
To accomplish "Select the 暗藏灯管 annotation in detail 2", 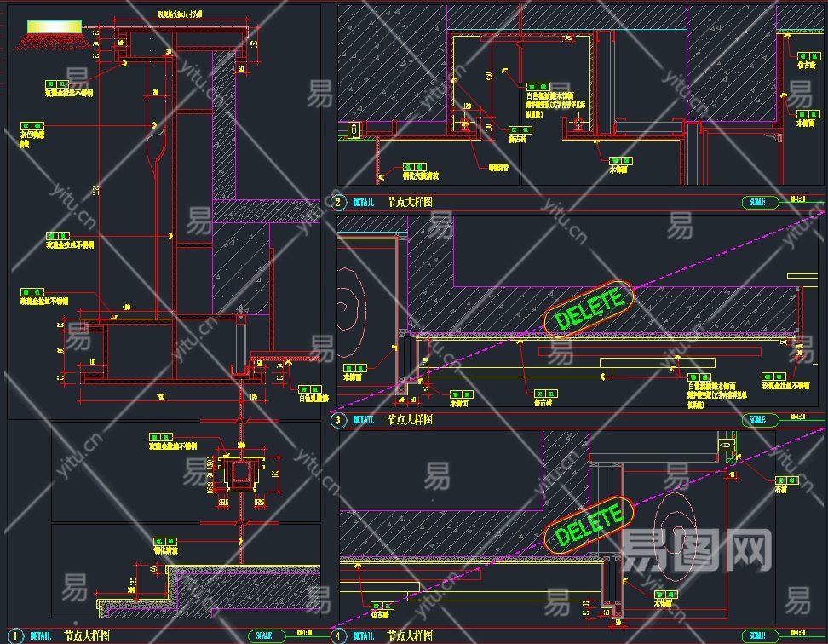I will click(498, 168).
